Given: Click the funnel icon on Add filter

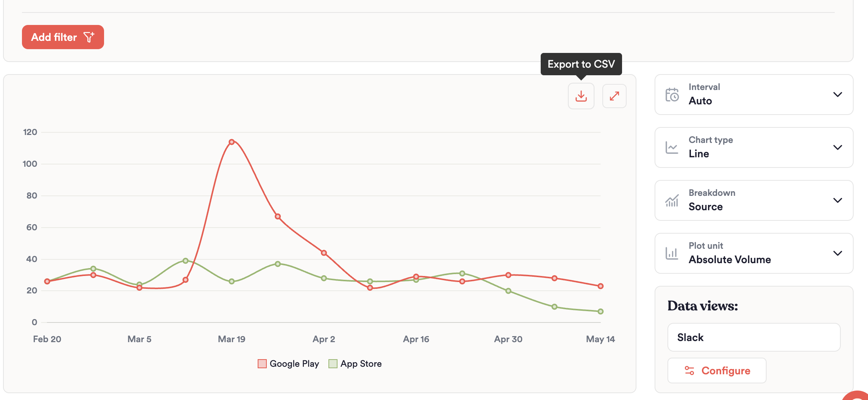Looking at the screenshot, I should pyautogui.click(x=89, y=37).
